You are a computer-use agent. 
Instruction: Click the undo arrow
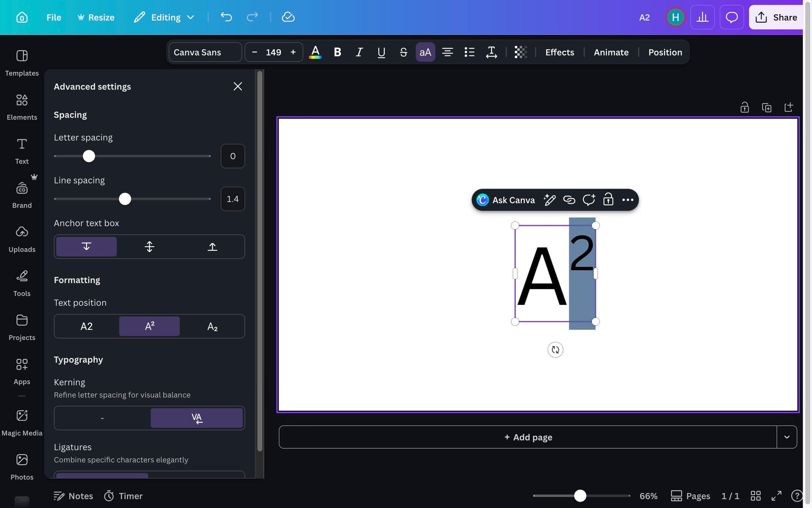[226, 17]
